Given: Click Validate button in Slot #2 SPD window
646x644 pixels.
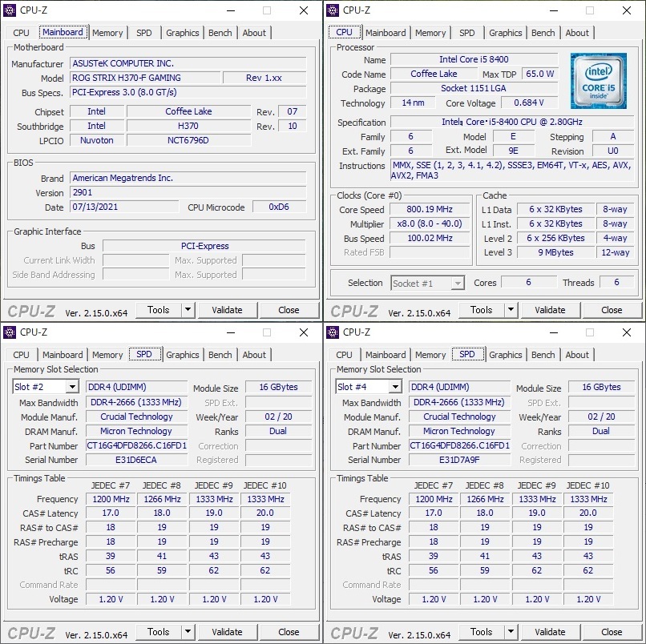Looking at the screenshot, I should tap(228, 632).
